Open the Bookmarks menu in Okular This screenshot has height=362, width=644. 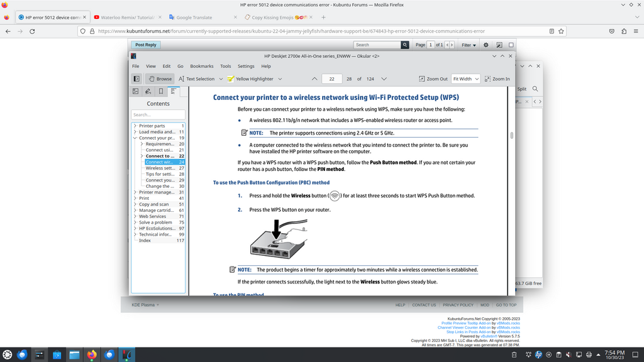pyautogui.click(x=201, y=66)
